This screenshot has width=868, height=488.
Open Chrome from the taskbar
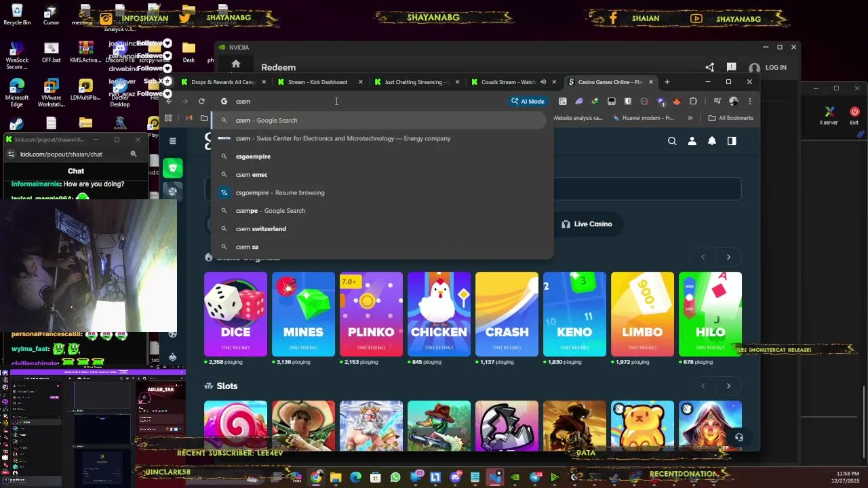pos(316,477)
